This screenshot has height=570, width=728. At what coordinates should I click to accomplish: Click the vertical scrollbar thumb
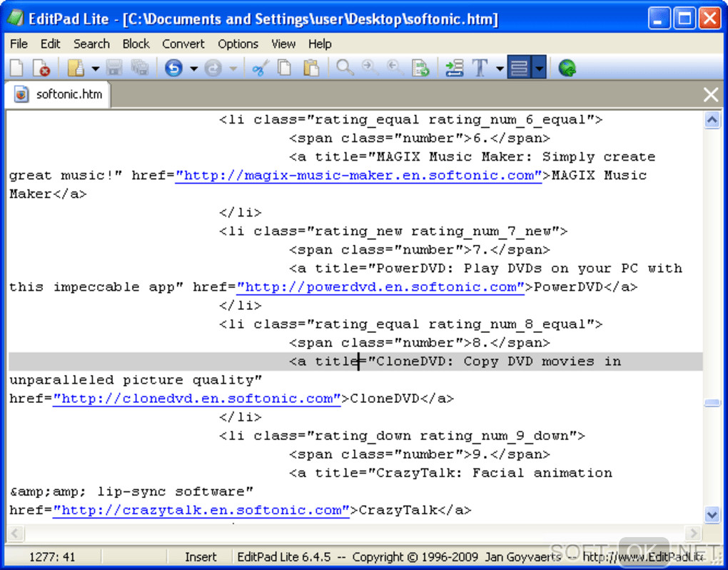point(712,402)
